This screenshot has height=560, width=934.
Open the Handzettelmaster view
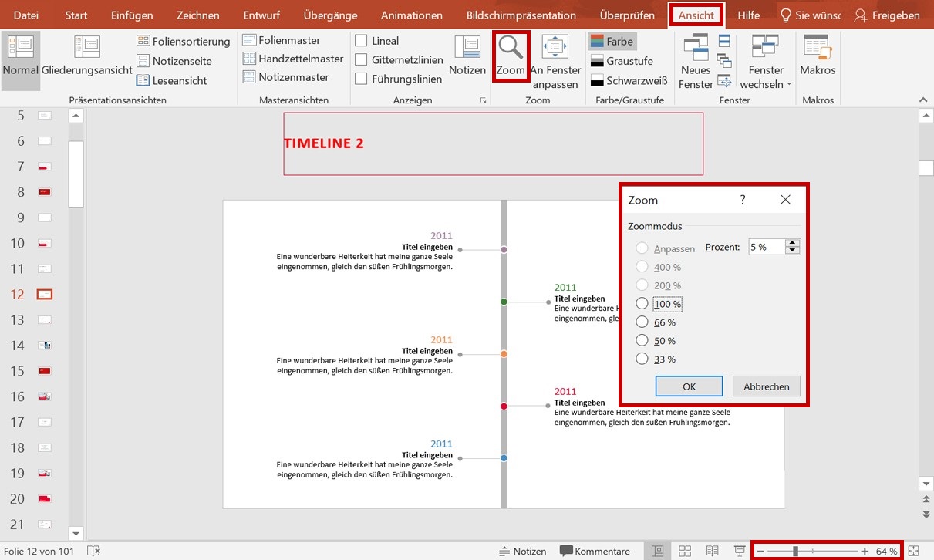tap(293, 59)
